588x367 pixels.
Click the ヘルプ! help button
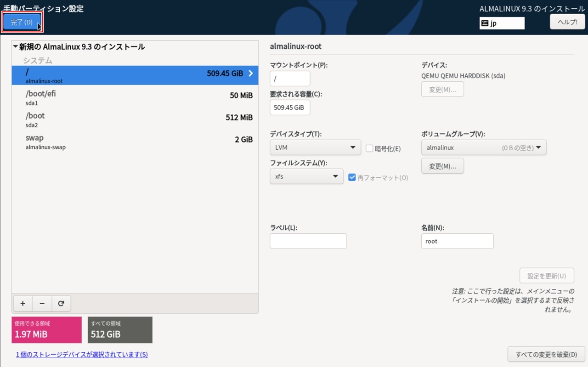click(x=567, y=22)
